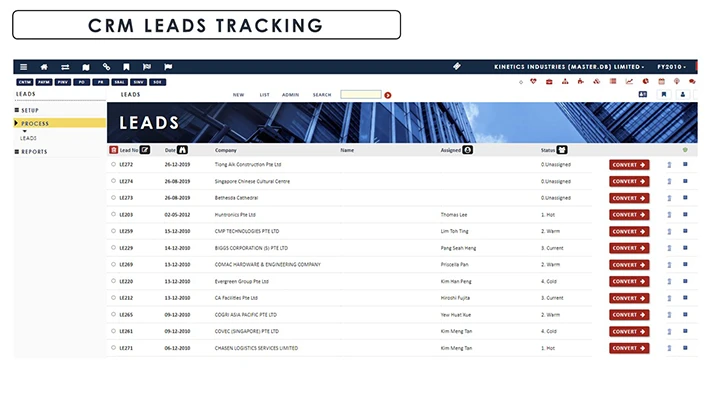Click the List menu item
The height and width of the screenshot is (400, 711).
pyautogui.click(x=264, y=95)
